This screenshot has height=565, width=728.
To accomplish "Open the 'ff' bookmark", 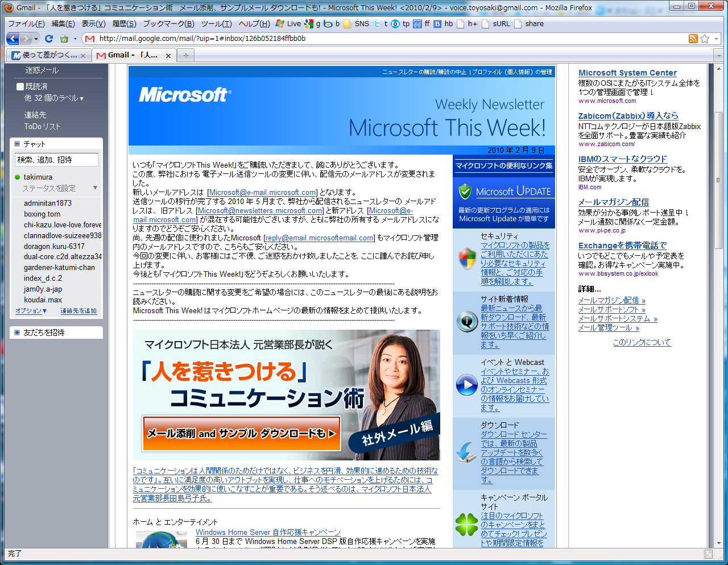I will pos(422,24).
